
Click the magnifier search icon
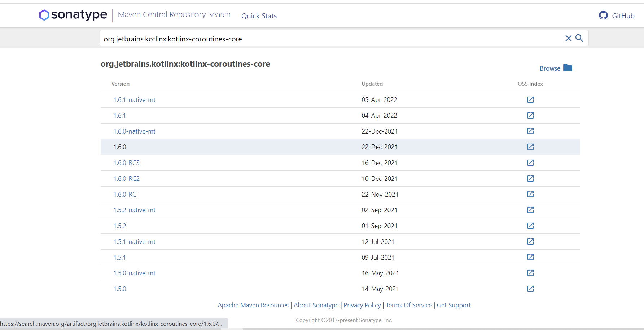(579, 38)
